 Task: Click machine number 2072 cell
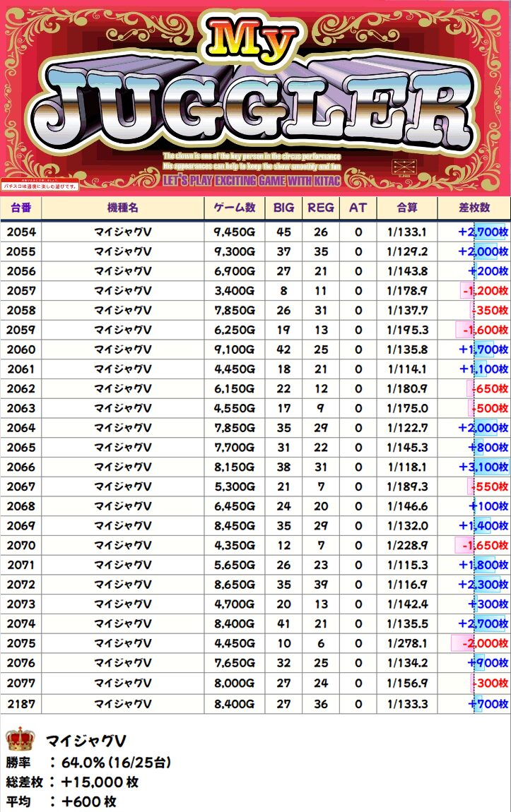pos(21,585)
